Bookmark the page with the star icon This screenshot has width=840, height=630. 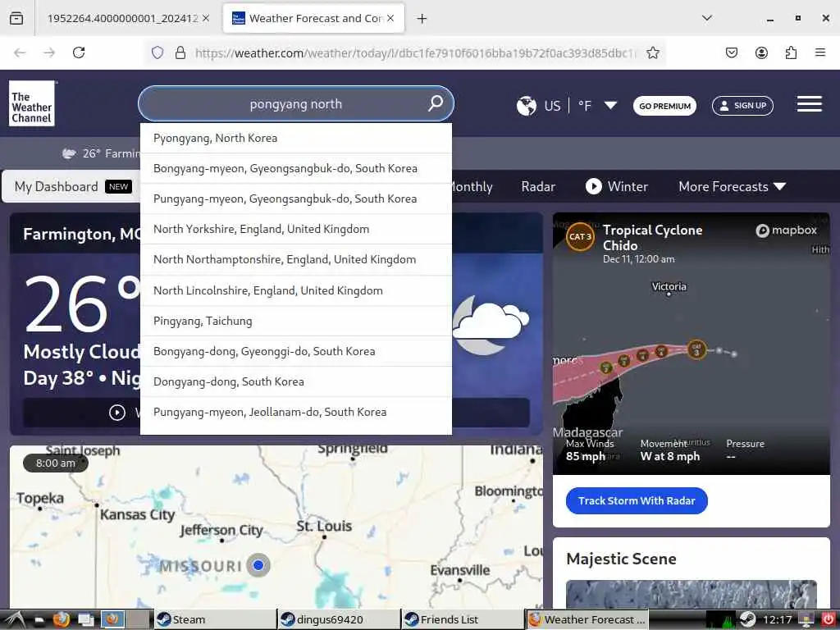652,52
